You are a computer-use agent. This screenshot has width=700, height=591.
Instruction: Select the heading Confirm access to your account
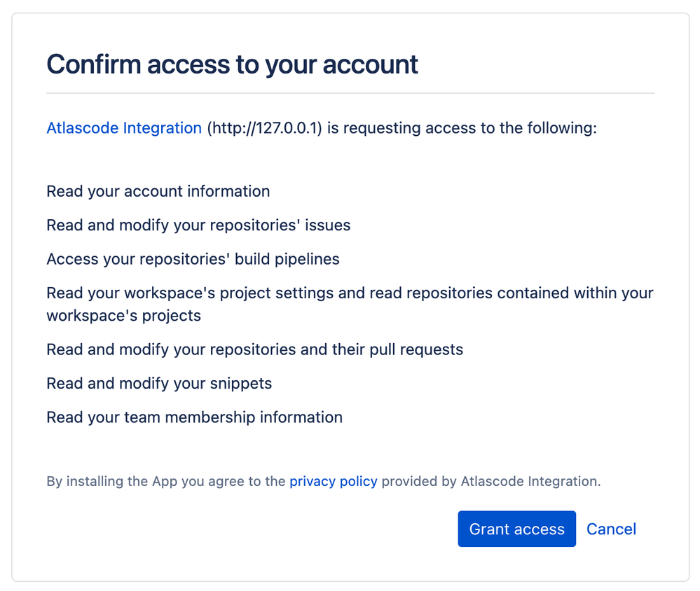(231, 64)
